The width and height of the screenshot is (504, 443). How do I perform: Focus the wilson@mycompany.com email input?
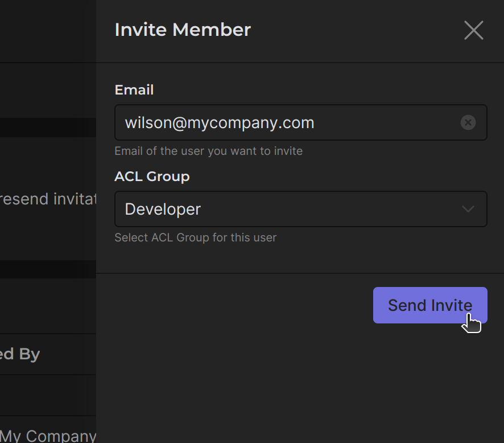point(284,122)
